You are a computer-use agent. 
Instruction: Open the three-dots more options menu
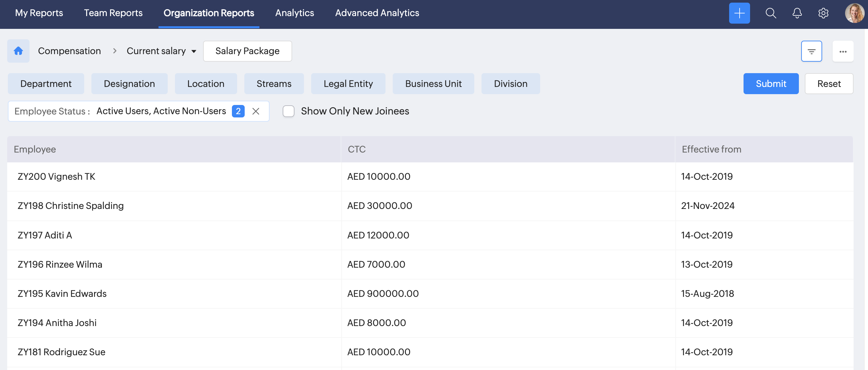[842, 51]
